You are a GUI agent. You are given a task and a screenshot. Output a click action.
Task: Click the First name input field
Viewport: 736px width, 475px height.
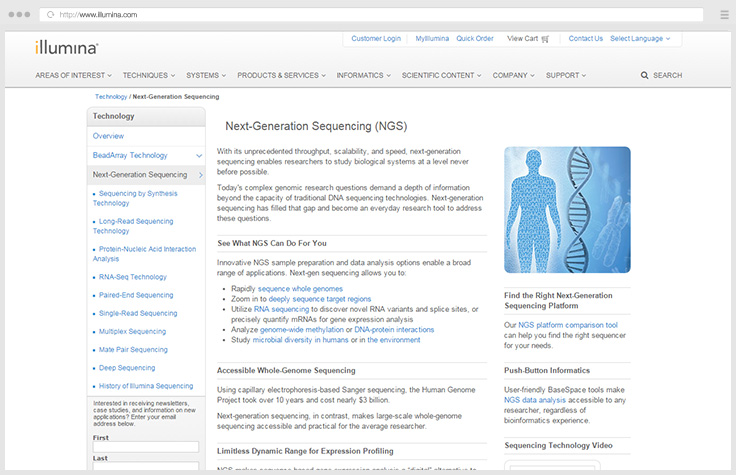145,447
